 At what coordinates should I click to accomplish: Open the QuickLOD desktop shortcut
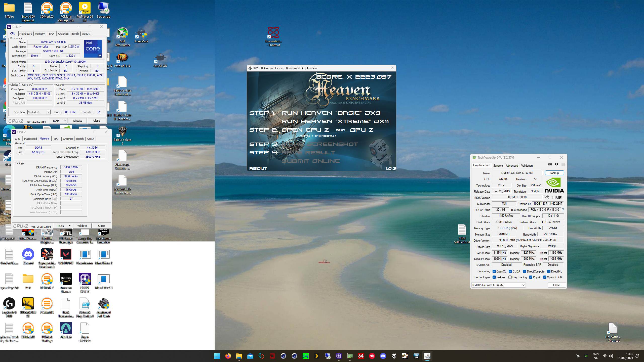click(x=160, y=60)
